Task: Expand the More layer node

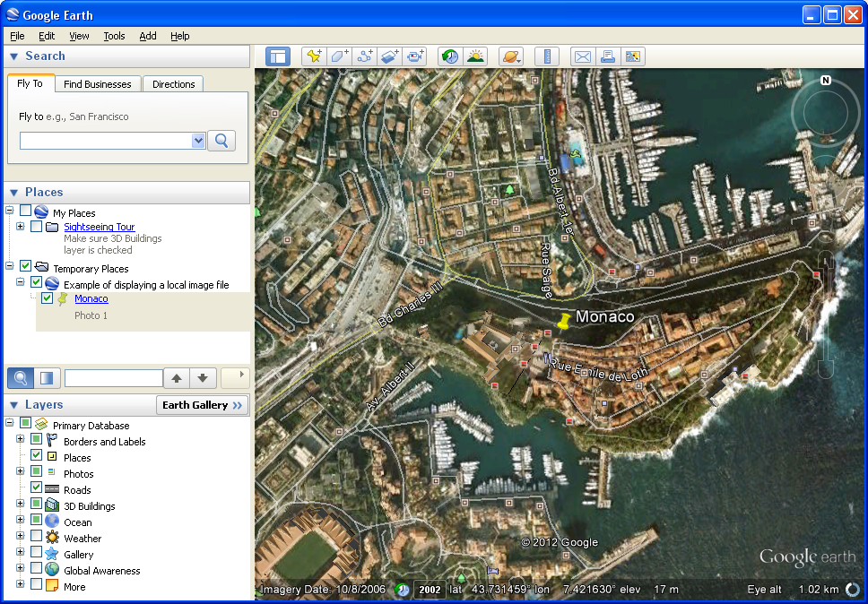Action: point(21,584)
